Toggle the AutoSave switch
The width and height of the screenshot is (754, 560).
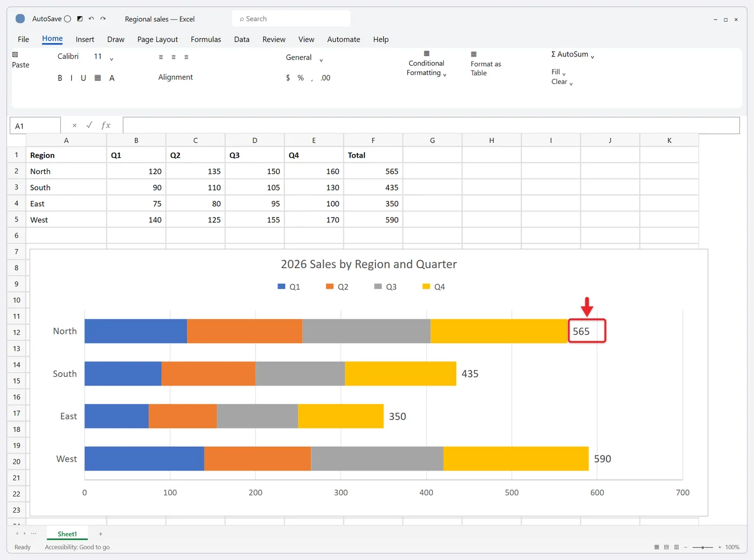[x=67, y=19]
